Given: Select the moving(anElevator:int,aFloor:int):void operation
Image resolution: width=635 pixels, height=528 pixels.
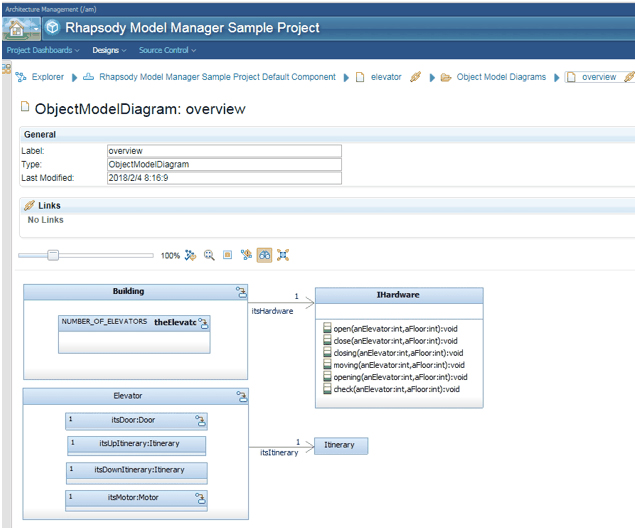Looking at the screenshot, I should click(x=399, y=365).
